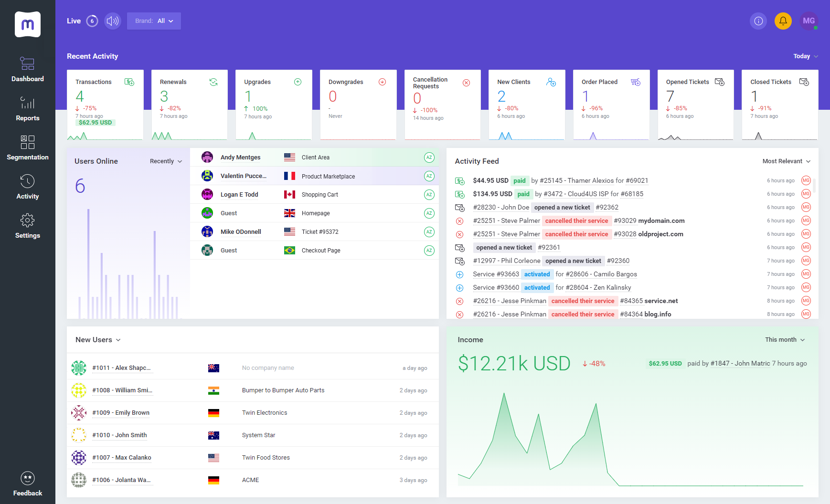Open Settings from the sidebar
This screenshot has width=830, height=504.
tap(27, 220)
